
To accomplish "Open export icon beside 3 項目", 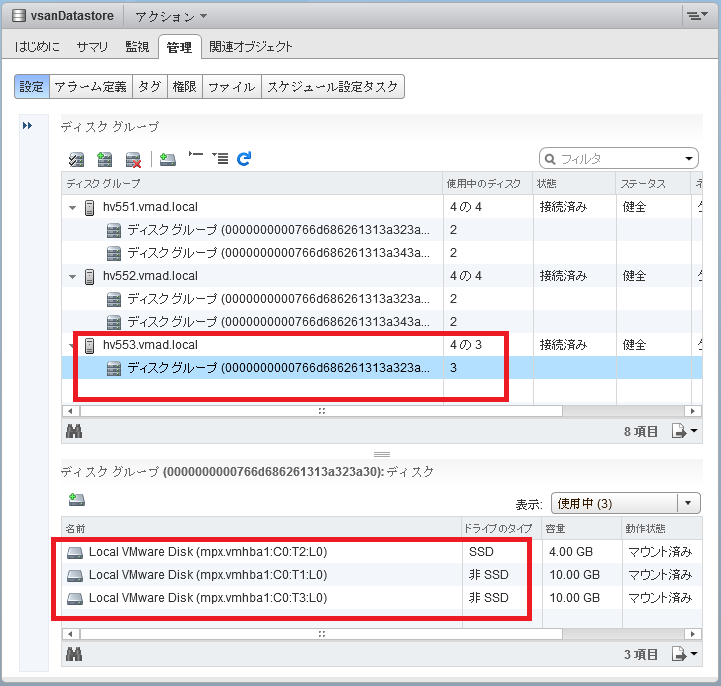I will [x=684, y=654].
